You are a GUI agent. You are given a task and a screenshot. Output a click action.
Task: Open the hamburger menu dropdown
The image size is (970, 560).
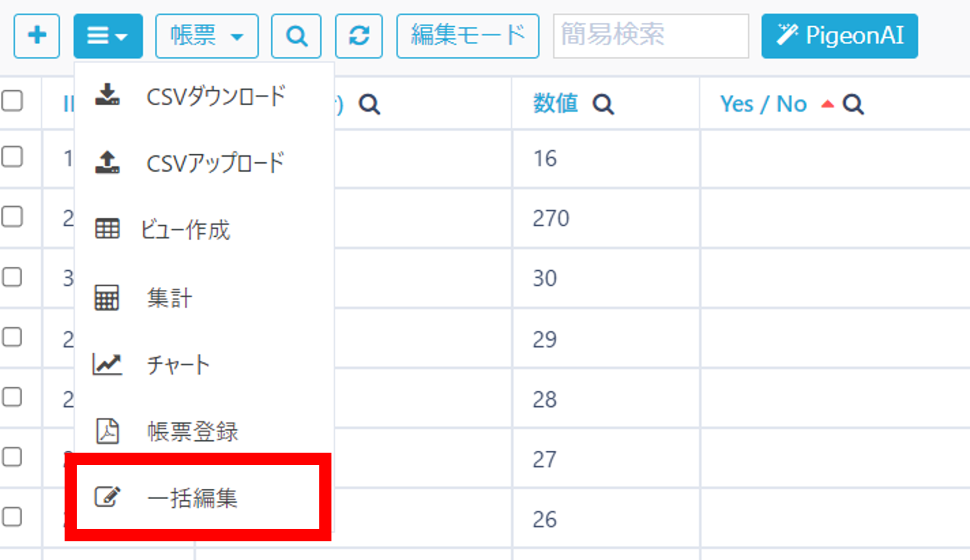(108, 35)
